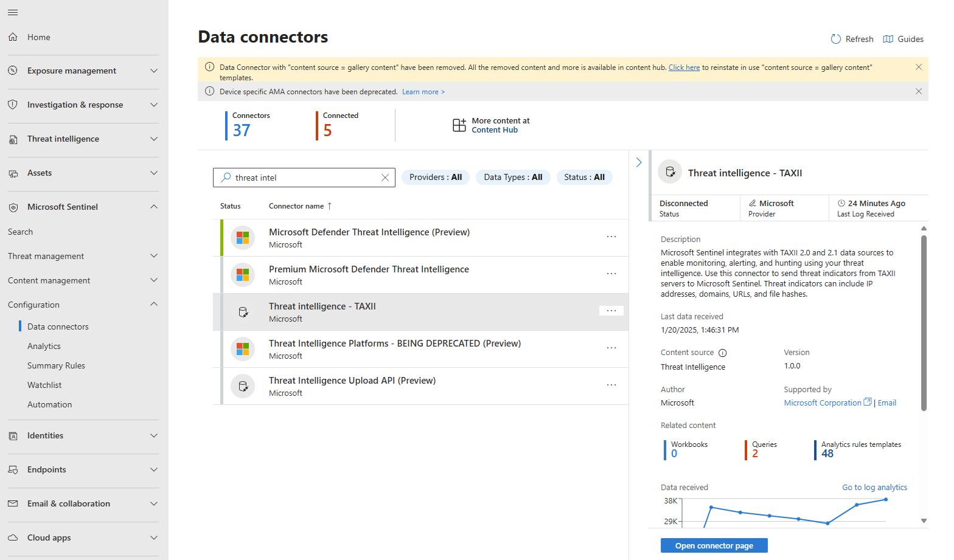Click the hamburger navigation menu icon

click(x=13, y=12)
